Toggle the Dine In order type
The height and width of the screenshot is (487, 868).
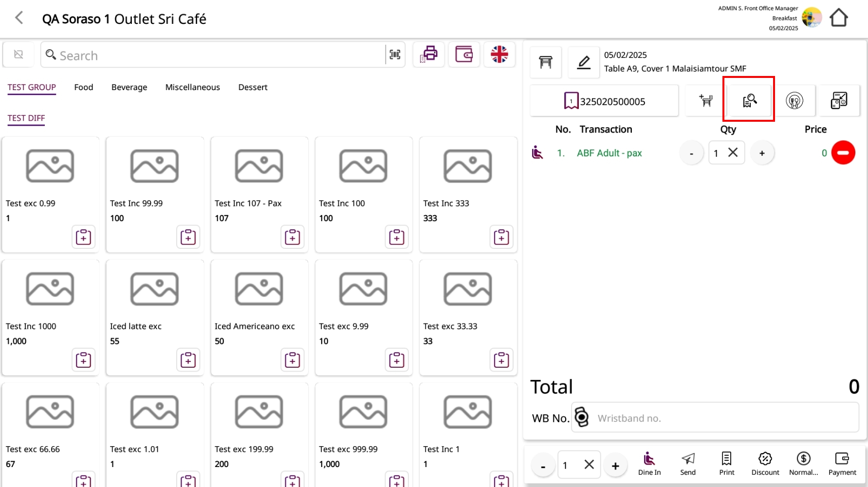[x=649, y=464]
